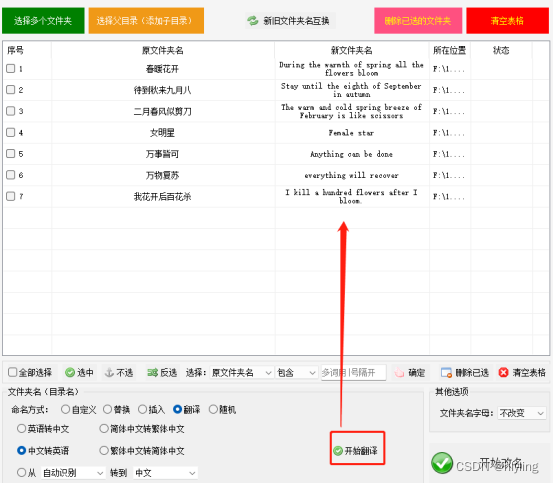
Task: Check the box for row 4 女明星
Action: coord(11,132)
